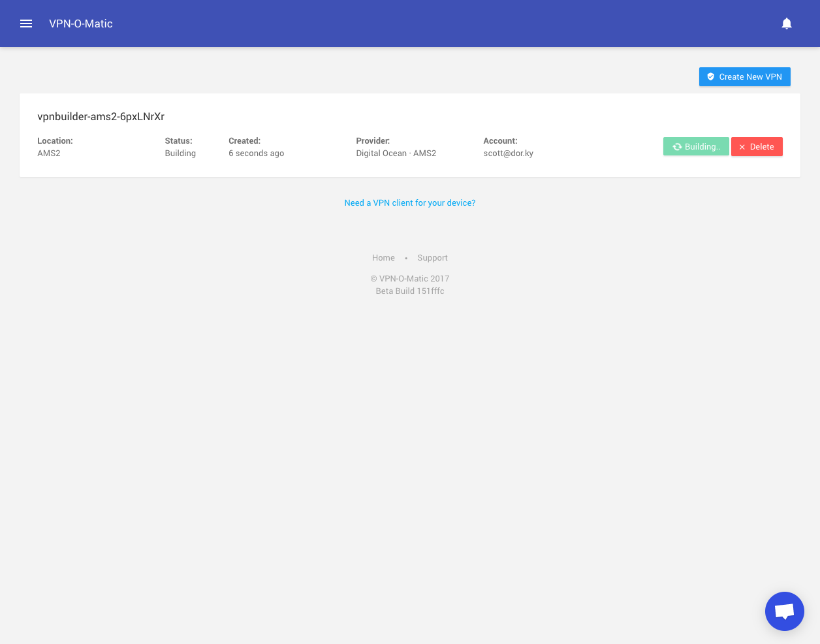Select the Provider Digital Ocean · AMS2 text
820x644 pixels.
click(x=396, y=153)
